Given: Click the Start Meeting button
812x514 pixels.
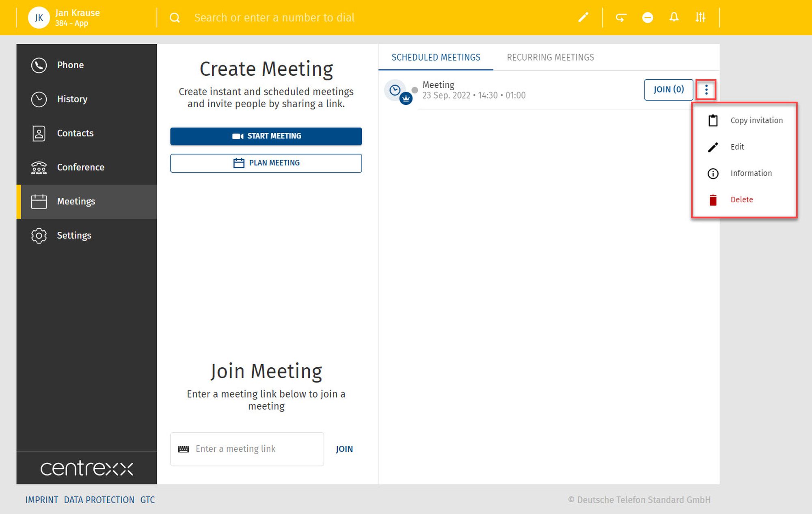Looking at the screenshot, I should pyautogui.click(x=266, y=136).
